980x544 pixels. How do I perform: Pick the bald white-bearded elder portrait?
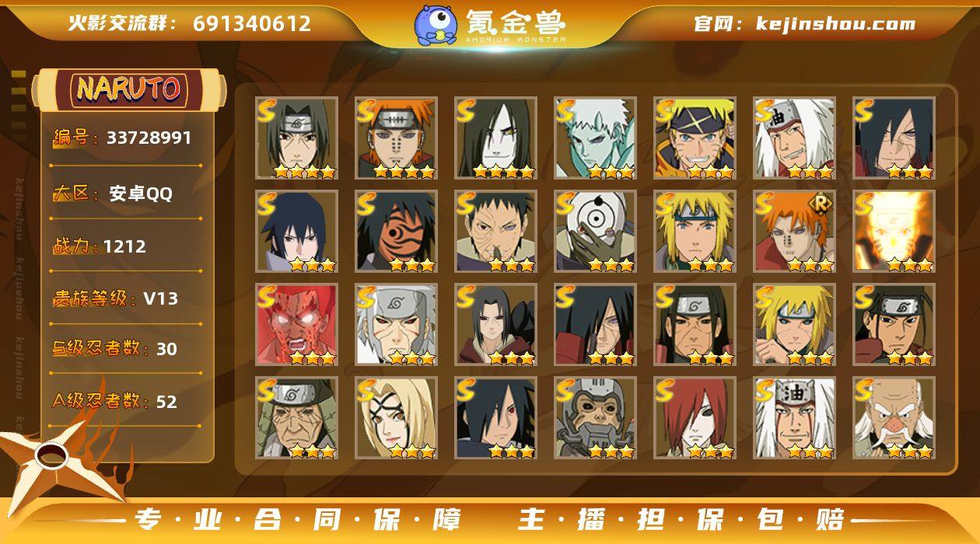[x=894, y=417]
